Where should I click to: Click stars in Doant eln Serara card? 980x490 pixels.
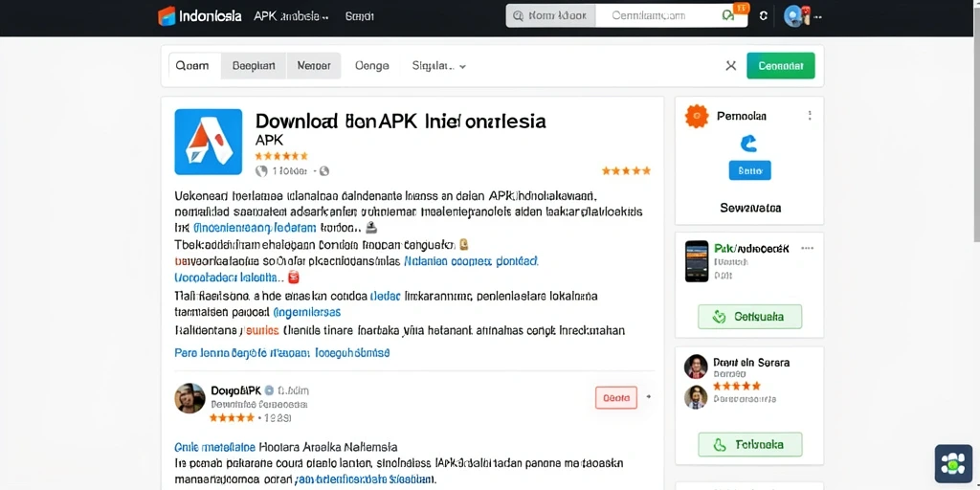pos(737,387)
